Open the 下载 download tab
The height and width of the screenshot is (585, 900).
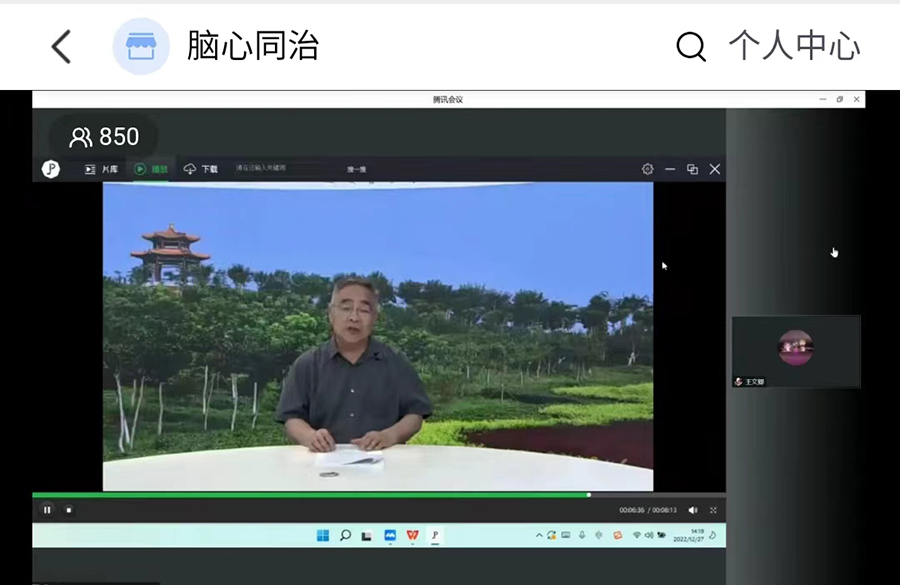201,169
